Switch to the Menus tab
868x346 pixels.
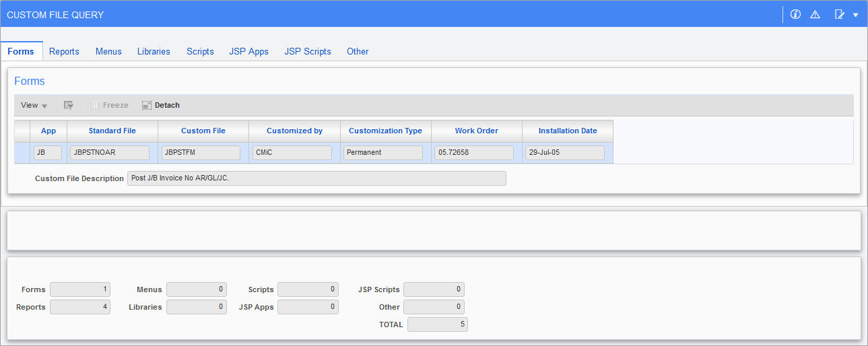pos(108,51)
